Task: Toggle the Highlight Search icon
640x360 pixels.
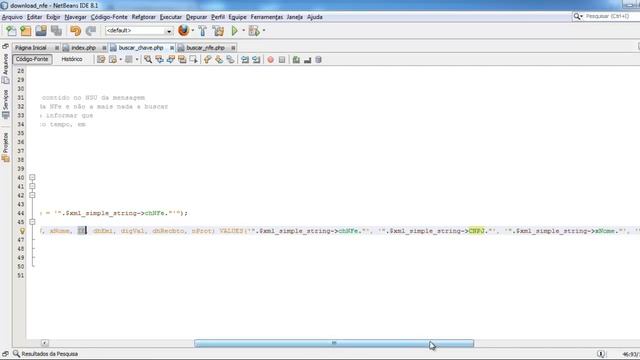Action: pyautogui.click(x=182, y=60)
